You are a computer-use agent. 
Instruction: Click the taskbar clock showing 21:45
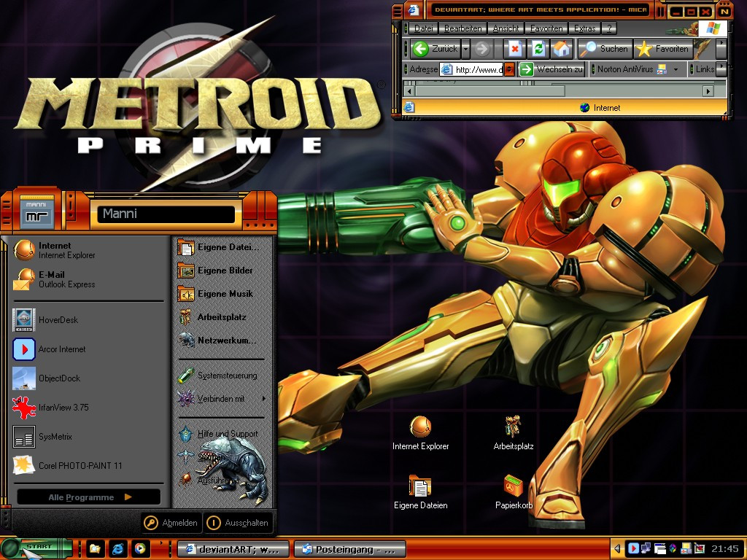(x=725, y=548)
